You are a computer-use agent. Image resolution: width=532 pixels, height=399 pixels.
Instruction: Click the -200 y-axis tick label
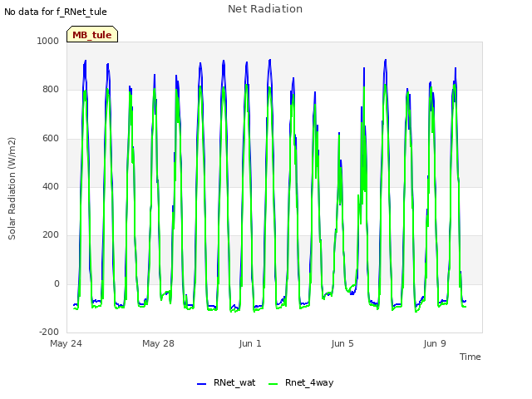pos(49,332)
